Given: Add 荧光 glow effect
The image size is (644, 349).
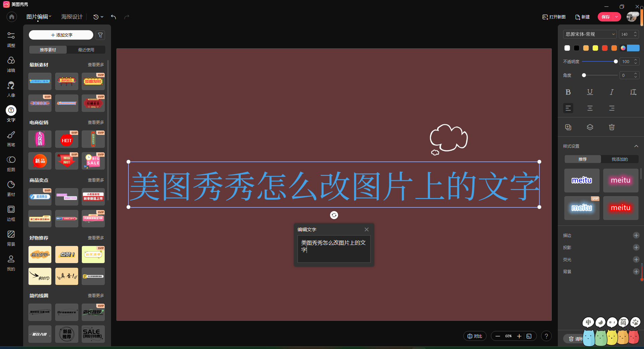Looking at the screenshot, I should [636, 259].
